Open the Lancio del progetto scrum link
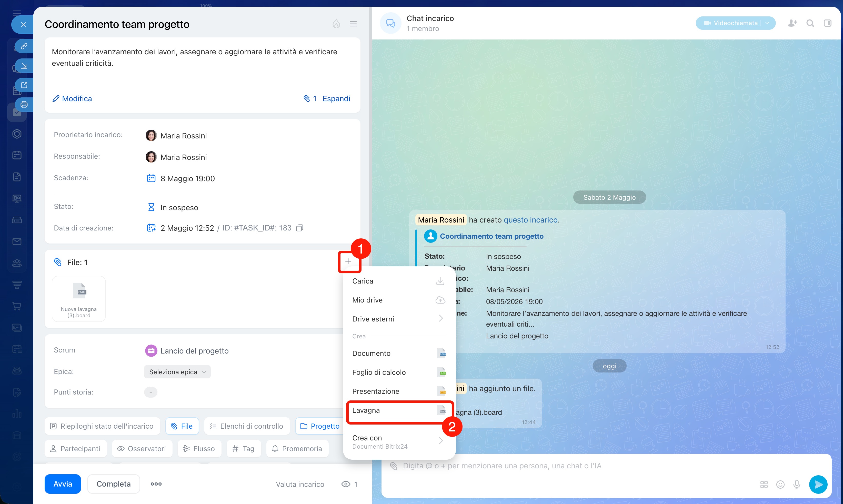The height and width of the screenshot is (504, 843). click(194, 351)
